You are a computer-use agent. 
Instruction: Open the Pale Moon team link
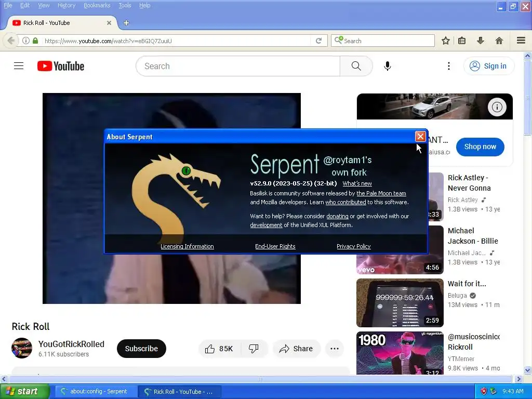coord(381,193)
